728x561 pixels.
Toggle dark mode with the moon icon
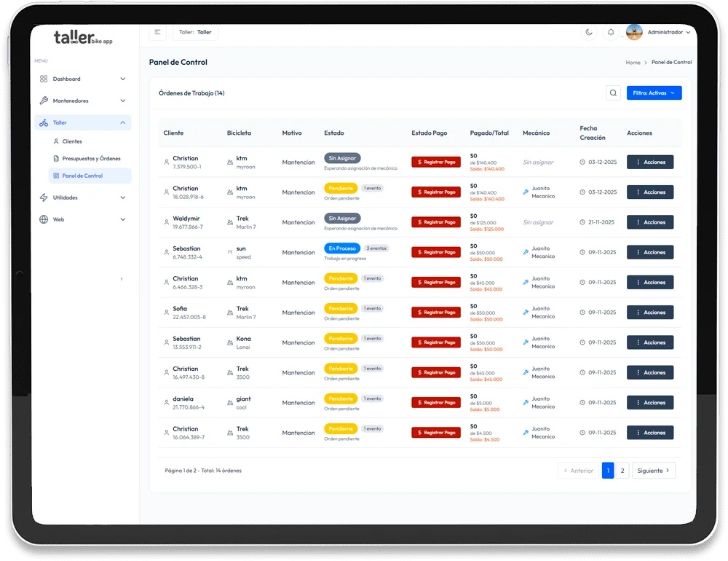tap(589, 32)
